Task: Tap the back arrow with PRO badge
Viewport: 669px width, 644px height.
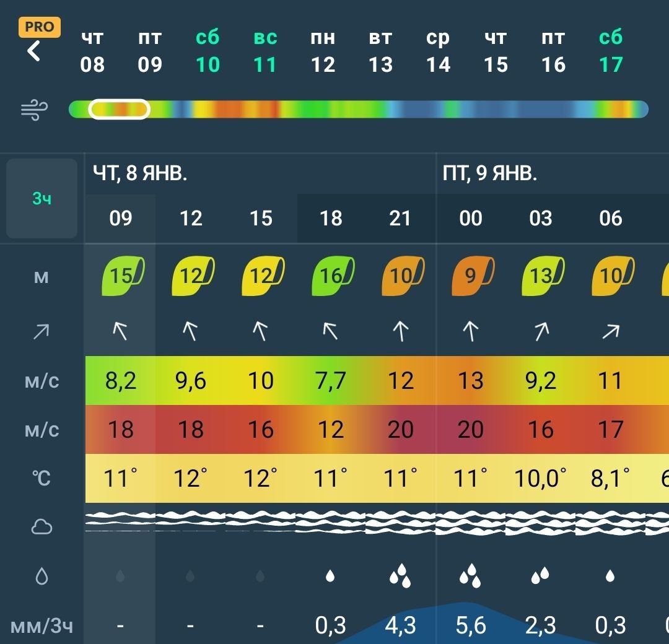Action: pos(35,48)
